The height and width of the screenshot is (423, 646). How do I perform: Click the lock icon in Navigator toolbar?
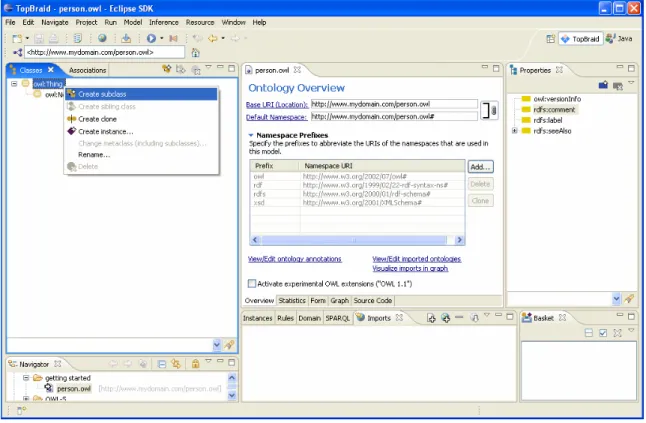pyautogui.click(x=196, y=364)
